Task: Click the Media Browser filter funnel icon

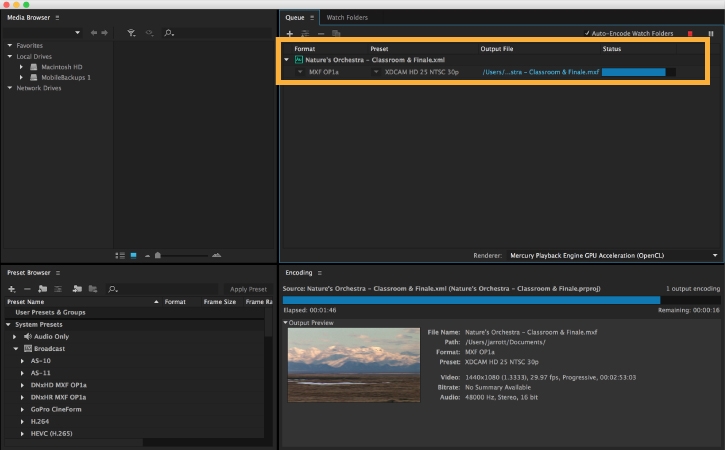Action: (x=132, y=33)
